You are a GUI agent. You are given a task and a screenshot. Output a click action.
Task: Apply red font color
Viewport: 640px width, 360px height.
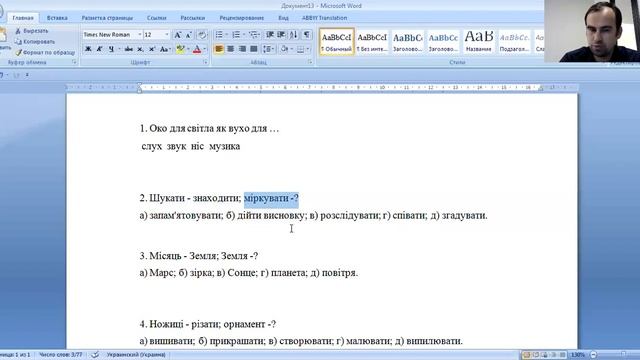coord(197,49)
